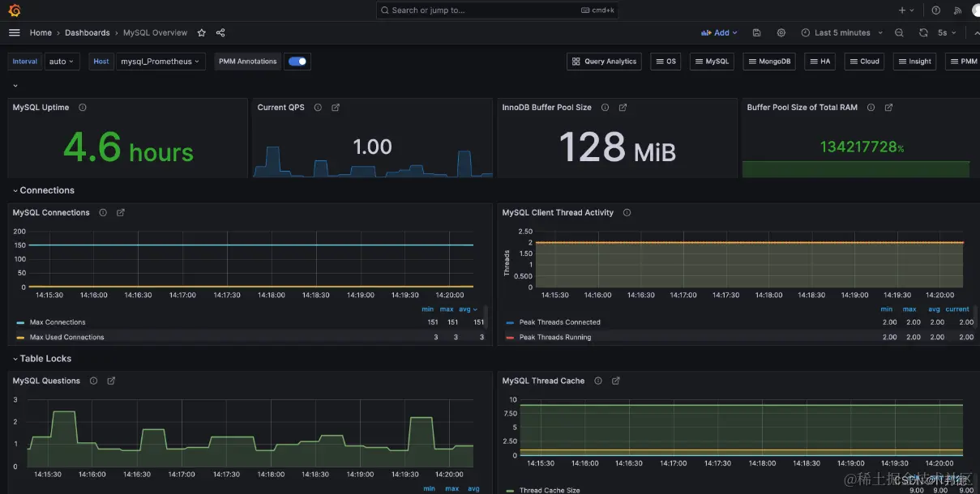
Task: Click the Grafana logo icon
Action: 14,11
